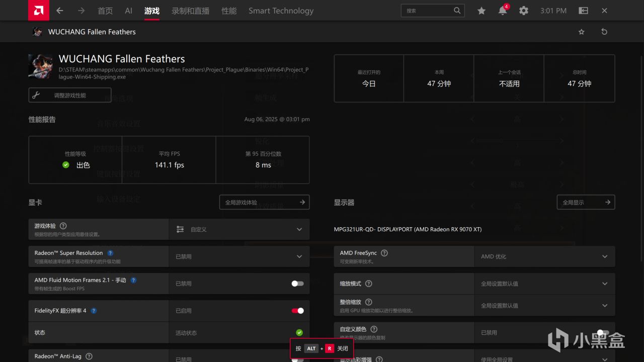The height and width of the screenshot is (362, 644).
Task: Open 缩放模式 dropdown
Action: (x=545, y=284)
